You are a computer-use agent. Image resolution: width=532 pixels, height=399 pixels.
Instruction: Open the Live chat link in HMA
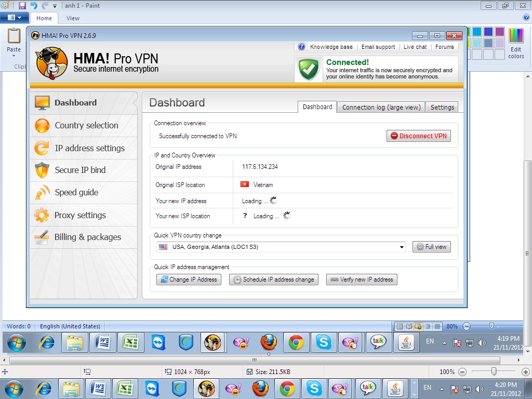click(415, 47)
